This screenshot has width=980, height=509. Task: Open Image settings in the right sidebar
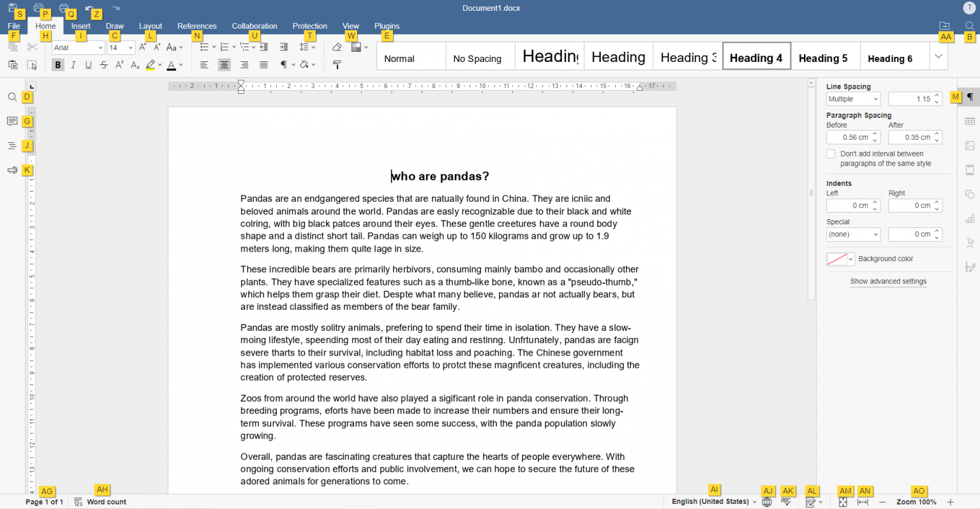pyautogui.click(x=970, y=145)
